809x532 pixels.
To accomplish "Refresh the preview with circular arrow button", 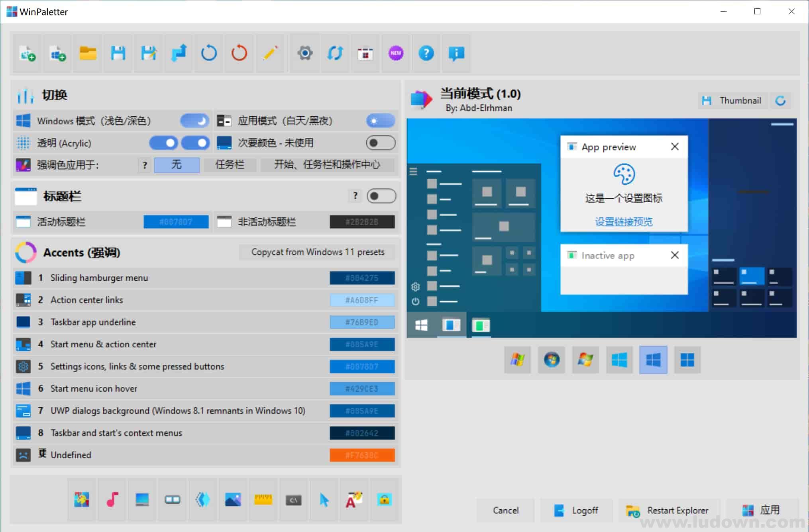I will coord(780,100).
